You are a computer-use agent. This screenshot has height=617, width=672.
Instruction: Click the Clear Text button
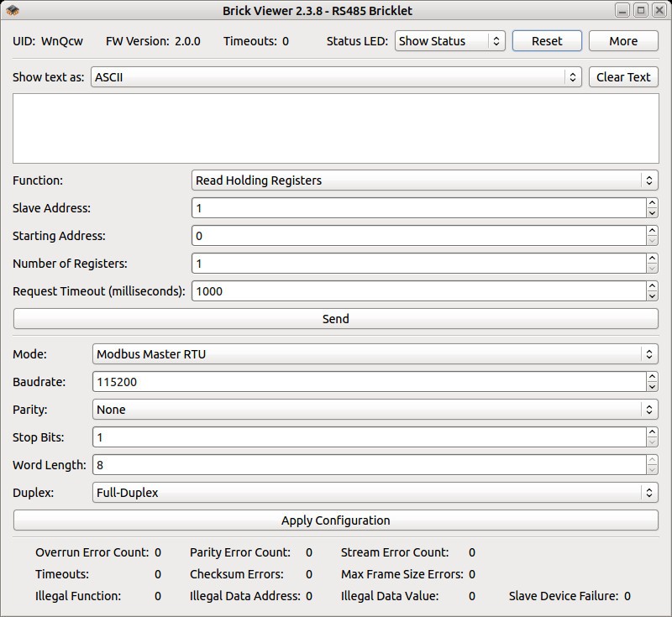click(623, 77)
